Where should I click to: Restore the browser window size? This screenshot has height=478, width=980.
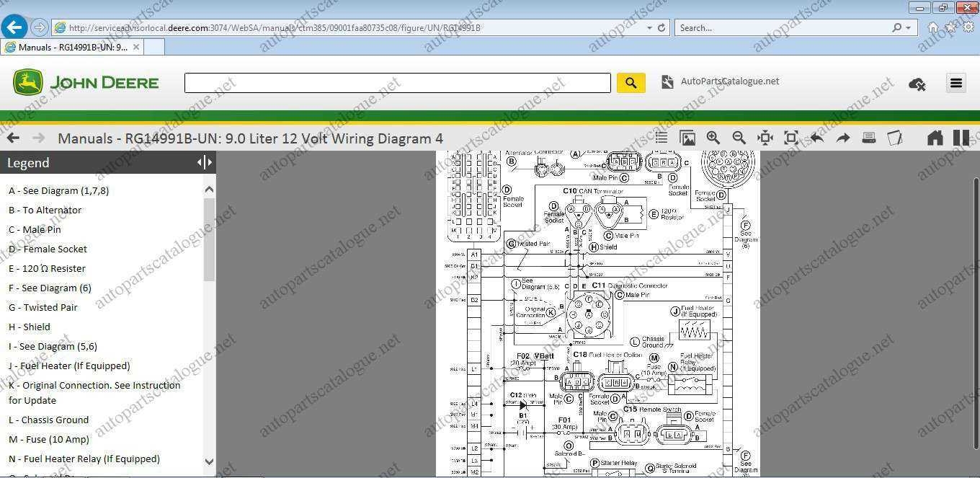click(943, 8)
